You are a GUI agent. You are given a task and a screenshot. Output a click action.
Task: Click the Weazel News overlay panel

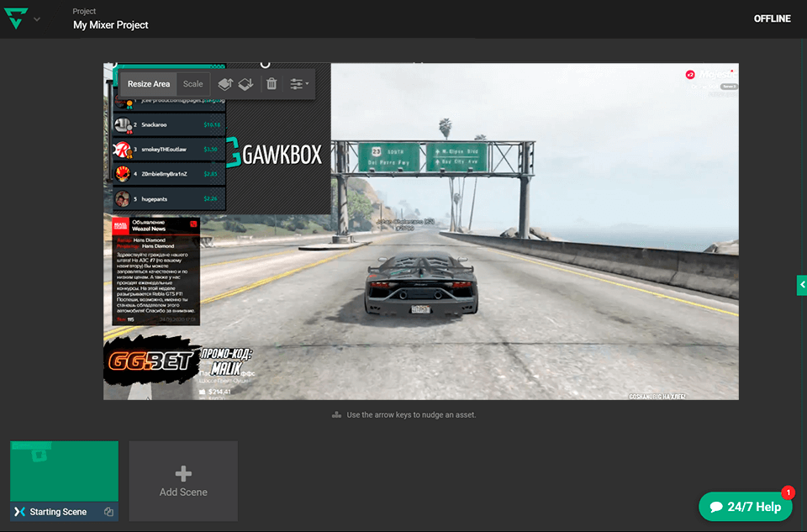coord(156,271)
